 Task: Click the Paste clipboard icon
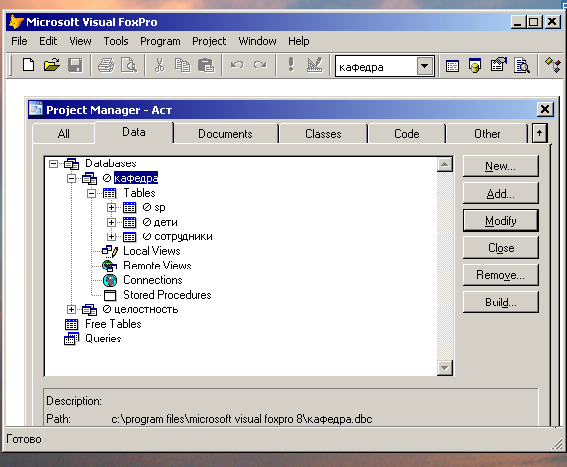coord(206,65)
